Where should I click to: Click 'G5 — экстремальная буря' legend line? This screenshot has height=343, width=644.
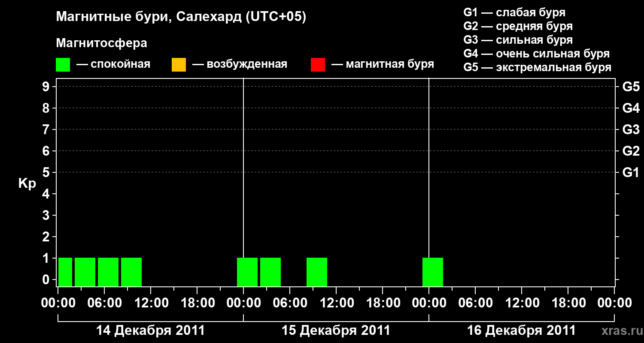click(x=538, y=67)
